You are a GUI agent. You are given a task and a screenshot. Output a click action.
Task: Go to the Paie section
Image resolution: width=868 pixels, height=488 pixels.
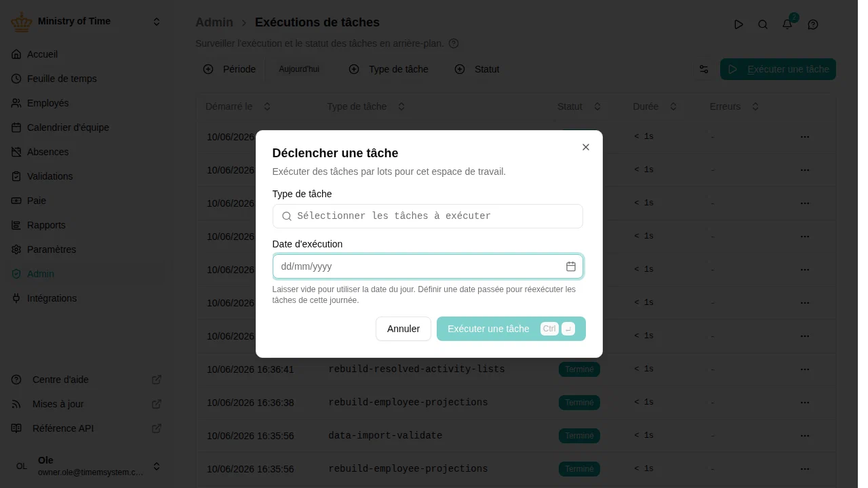point(87,201)
